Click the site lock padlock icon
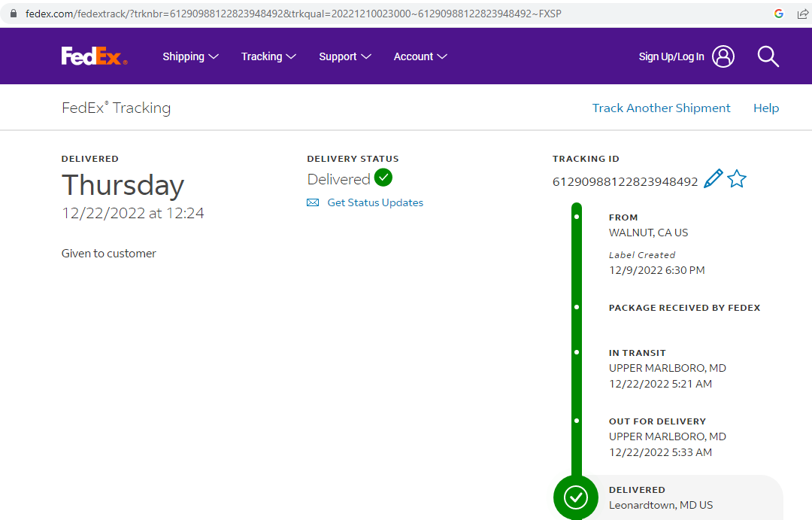The image size is (812, 520). point(13,14)
